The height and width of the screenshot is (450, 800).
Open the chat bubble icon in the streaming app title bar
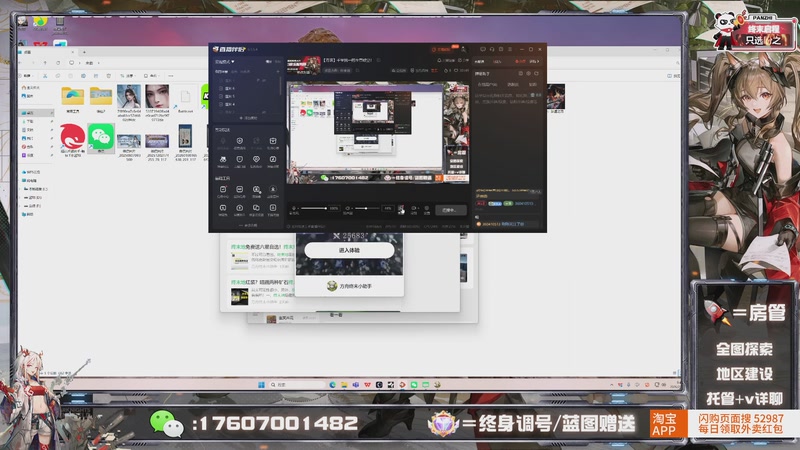pyautogui.click(x=483, y=49)
